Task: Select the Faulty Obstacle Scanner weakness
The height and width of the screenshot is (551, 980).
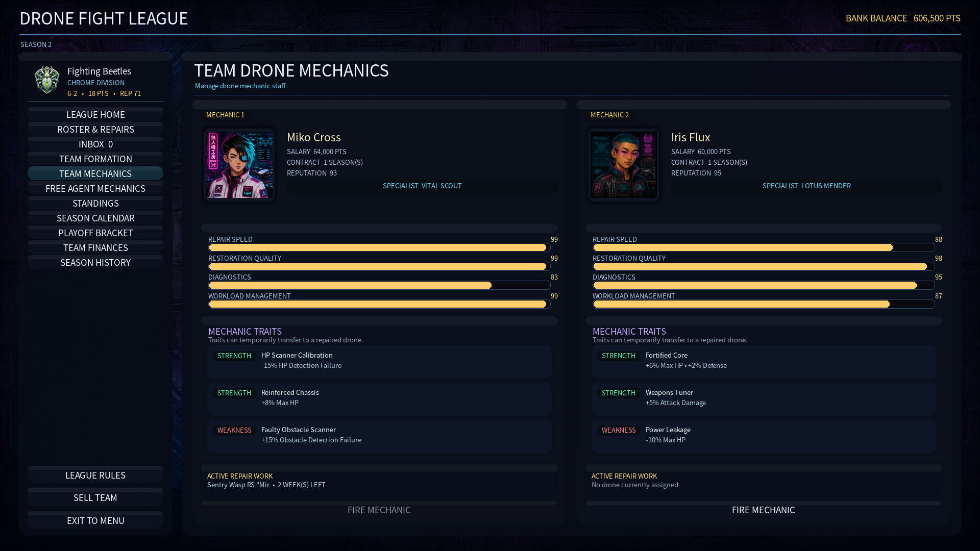Action: click(379, 436)
